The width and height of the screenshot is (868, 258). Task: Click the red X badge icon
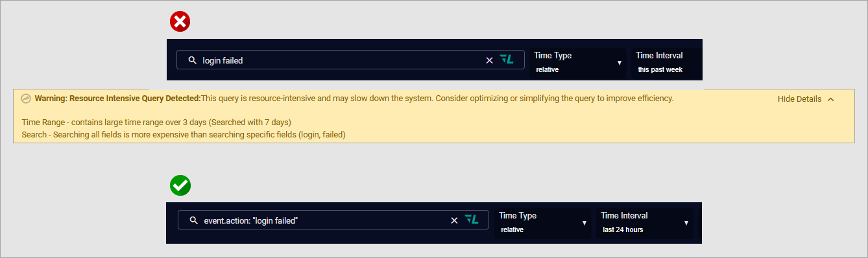(180, 22)
